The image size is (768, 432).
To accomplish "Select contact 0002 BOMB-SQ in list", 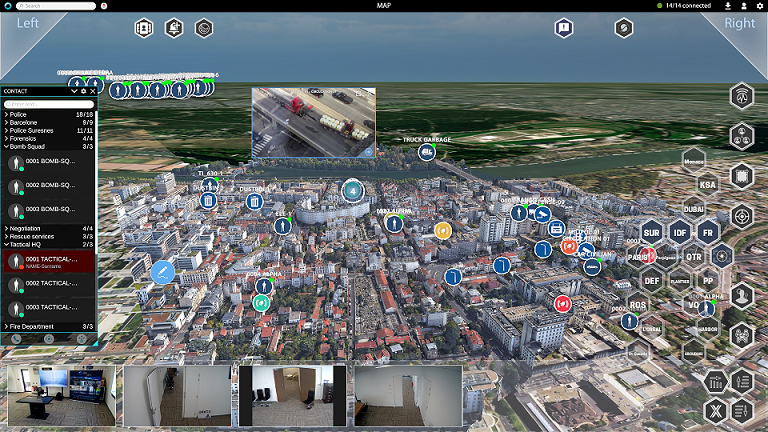I will coord(50,185).
